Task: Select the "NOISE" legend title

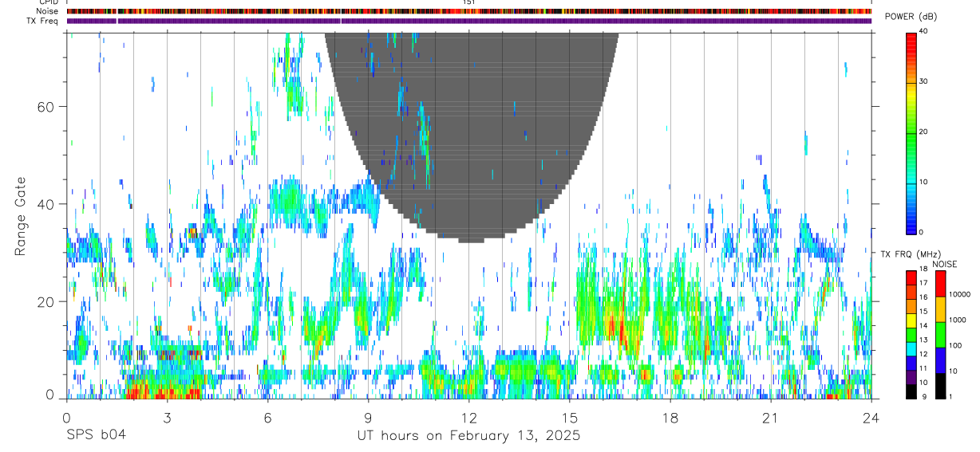Action: (x=944, y=264)
